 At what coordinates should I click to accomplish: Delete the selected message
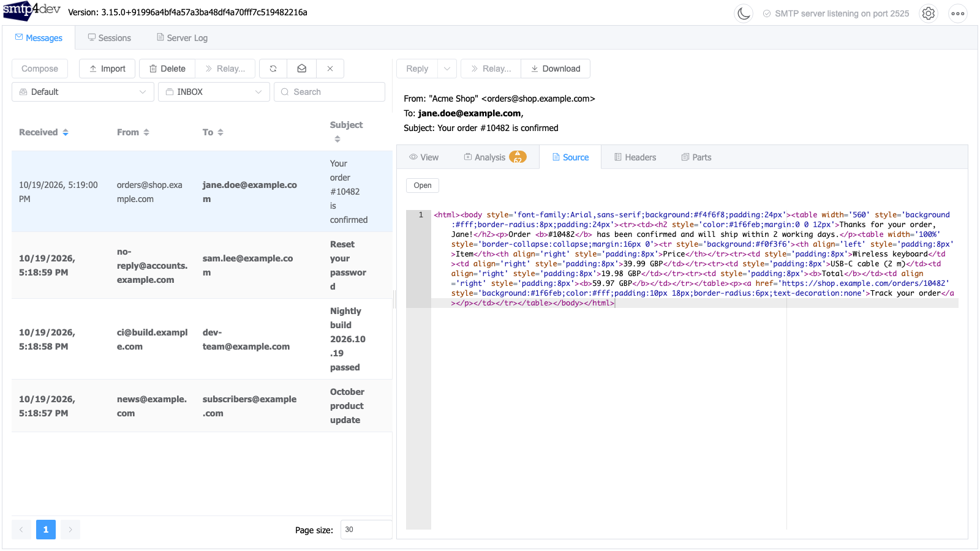tap(167, 69)
